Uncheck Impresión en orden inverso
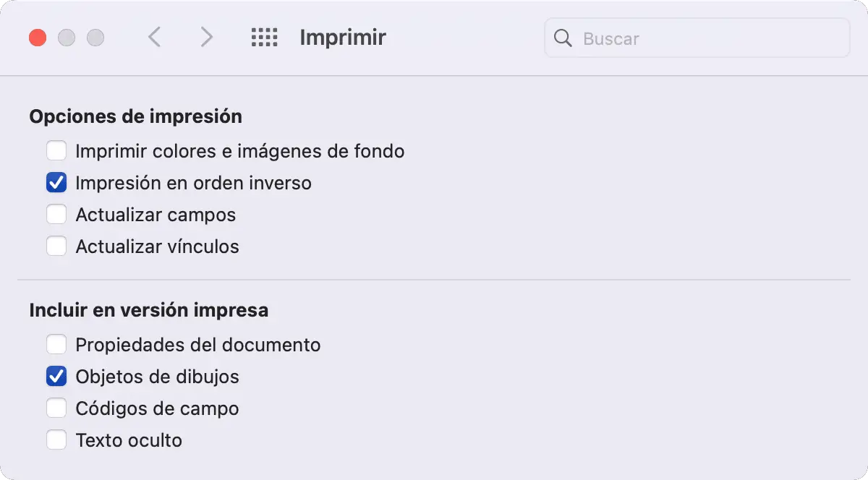Viewport: 868px width, 480px height. 56,183
